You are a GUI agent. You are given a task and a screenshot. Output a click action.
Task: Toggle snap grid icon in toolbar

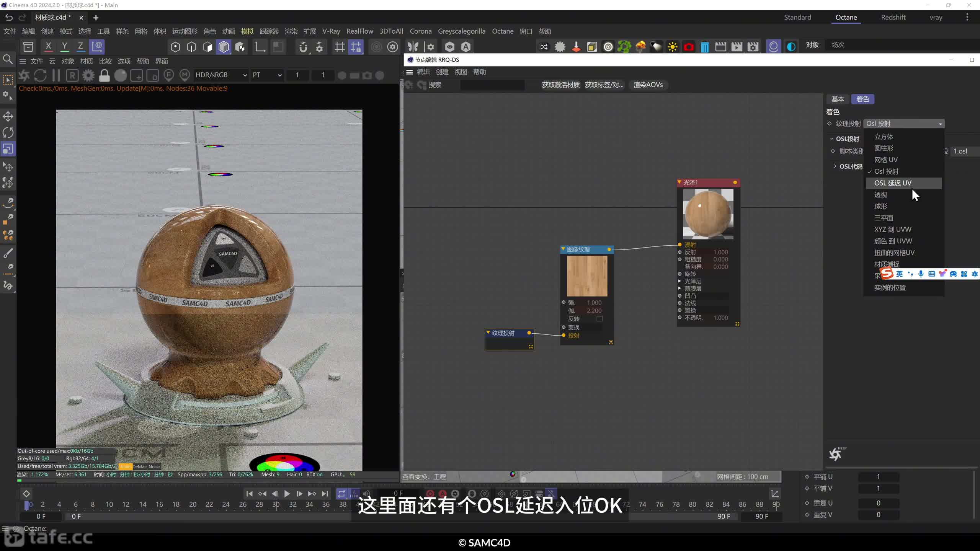point(356,47)
